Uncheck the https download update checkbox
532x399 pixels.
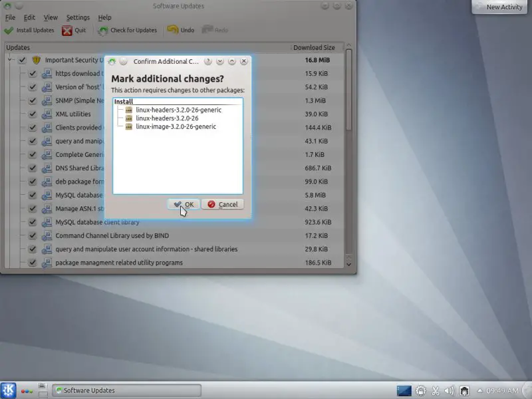(x=32, y=74)
